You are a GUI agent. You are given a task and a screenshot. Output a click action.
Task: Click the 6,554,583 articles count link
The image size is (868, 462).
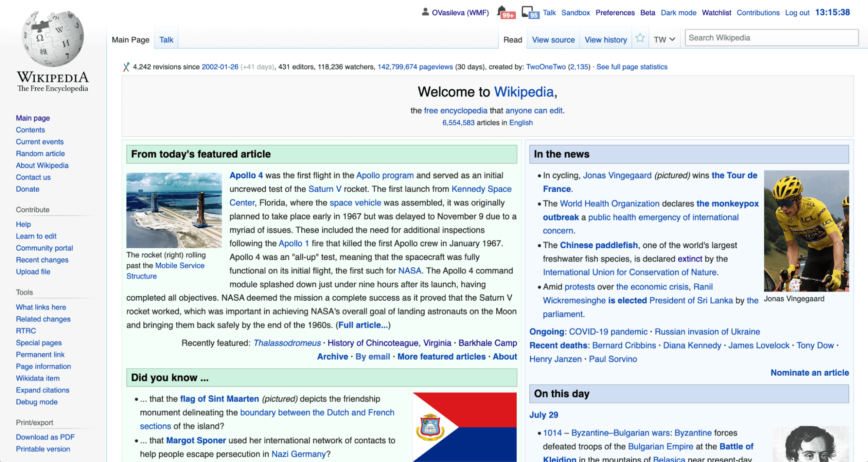click(458, 122)
